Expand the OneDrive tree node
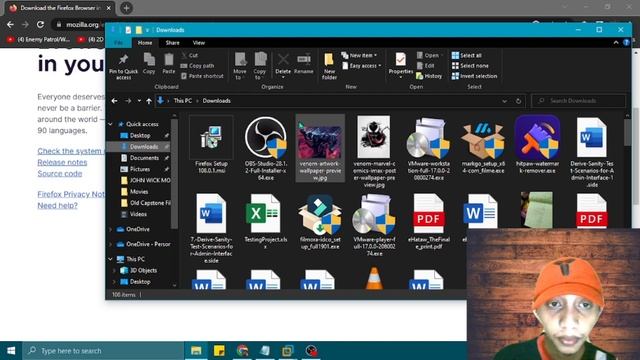The image size is (640, 360). pyautogui.click(x=111, y=229)
